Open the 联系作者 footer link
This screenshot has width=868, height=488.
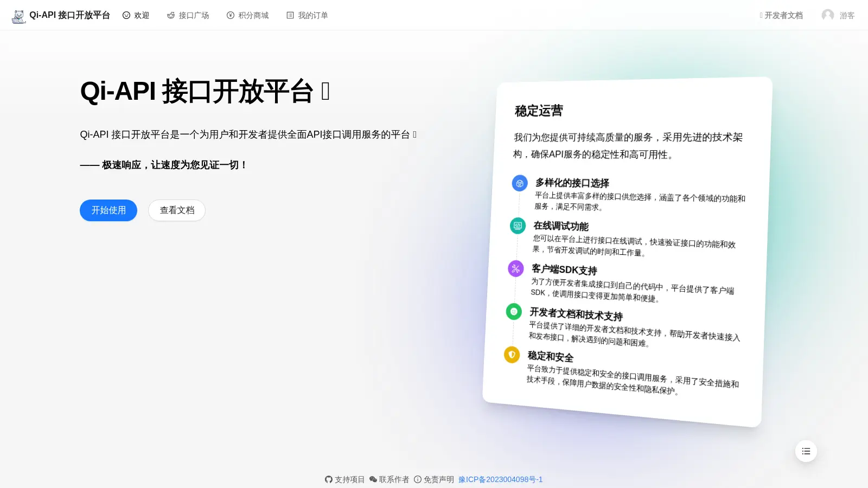click(x=390, y=479)
